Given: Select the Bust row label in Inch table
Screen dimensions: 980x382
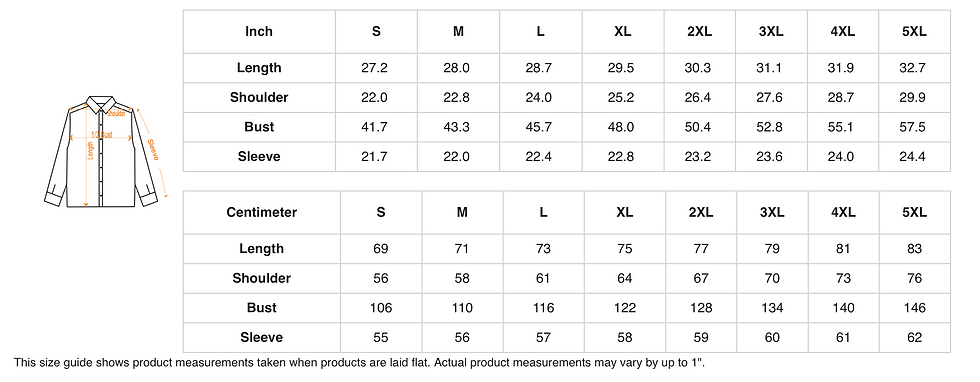Looking at the screenshot, I should tap(259, 127).
